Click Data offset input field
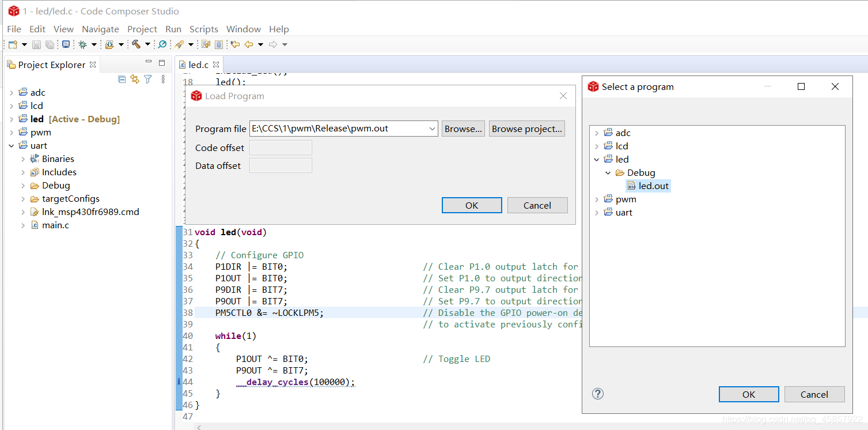 tap(281, 165)
